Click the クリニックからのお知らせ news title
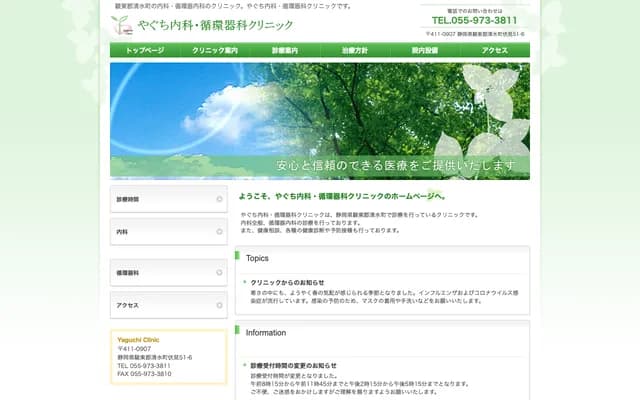Image resolution: width=640 pixels, height=400 pixels. pyautogui.click(x=287, y=282)
